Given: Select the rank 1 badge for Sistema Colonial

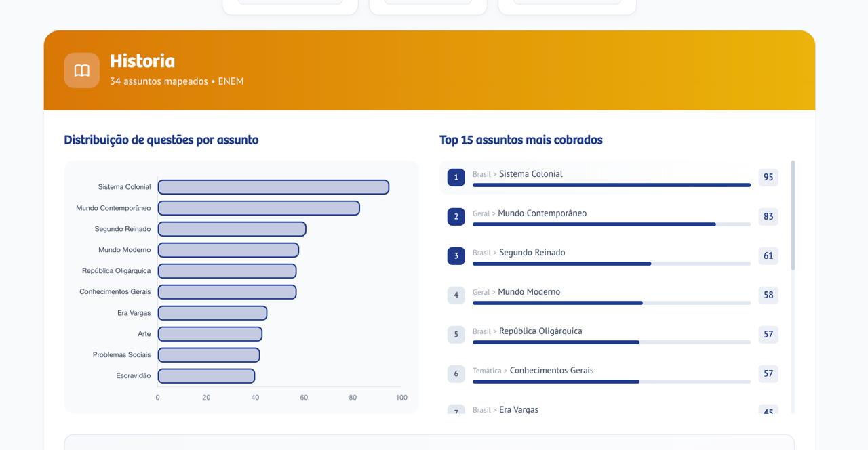Looking at the screenshot, I should click(x=456, y=177).
